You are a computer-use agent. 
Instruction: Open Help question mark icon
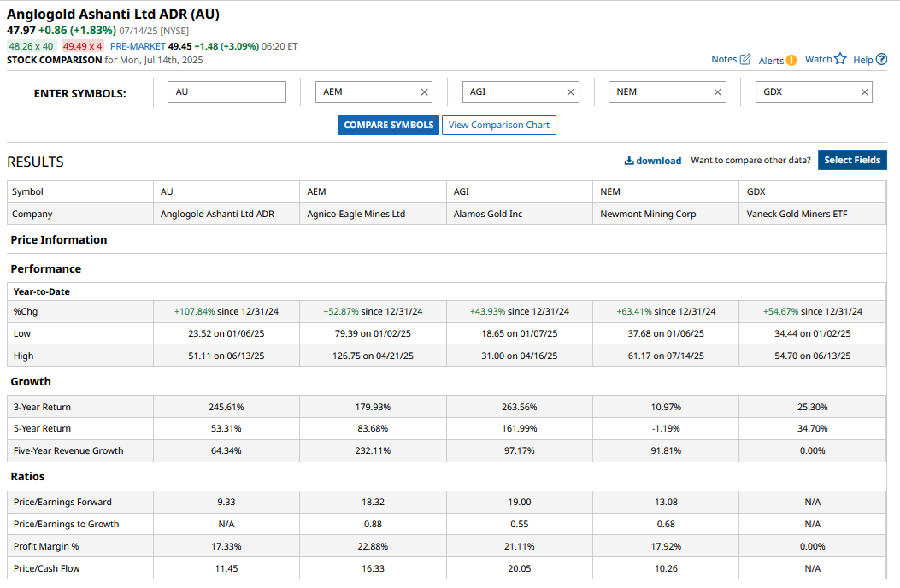[882, 59]
